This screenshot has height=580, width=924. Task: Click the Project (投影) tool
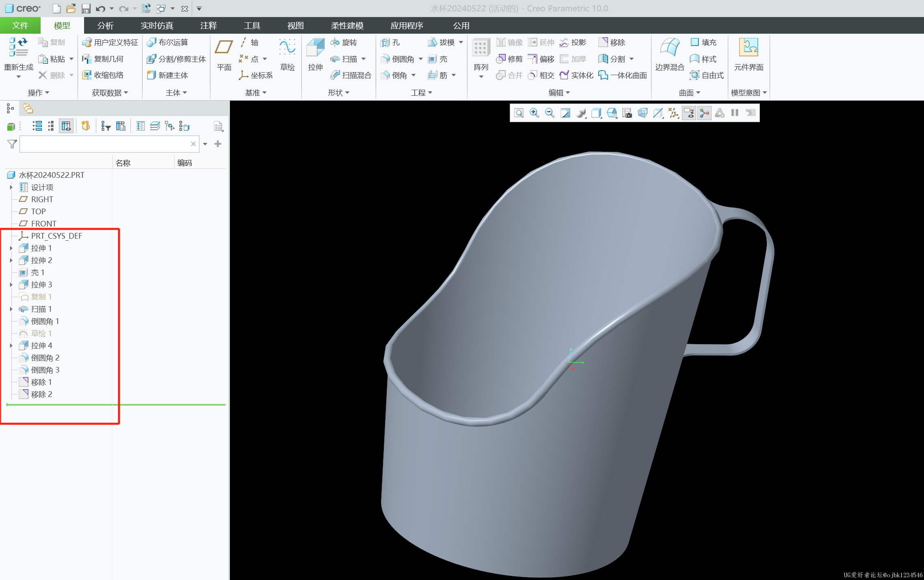pos(573,43)
